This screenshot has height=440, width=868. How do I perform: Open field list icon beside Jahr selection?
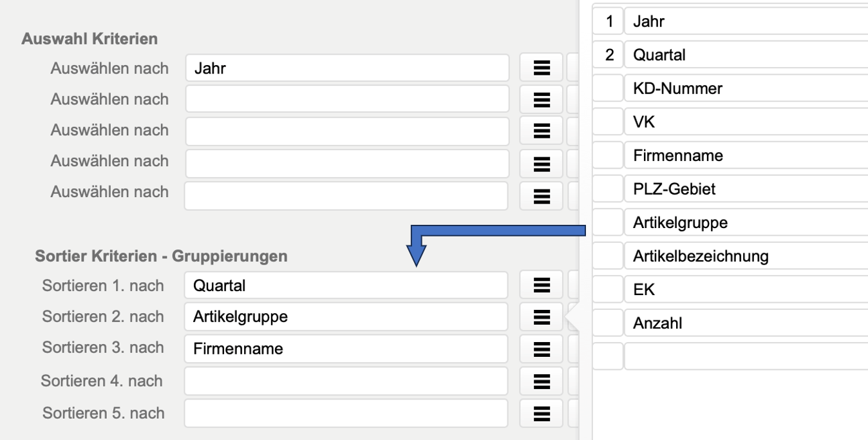[542, 68]
